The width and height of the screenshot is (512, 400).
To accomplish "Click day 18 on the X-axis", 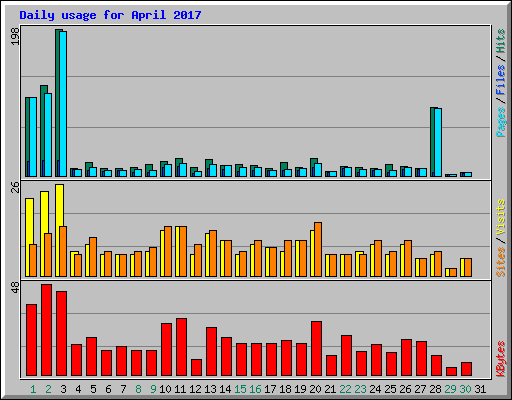I will click(x=285, y=389).
